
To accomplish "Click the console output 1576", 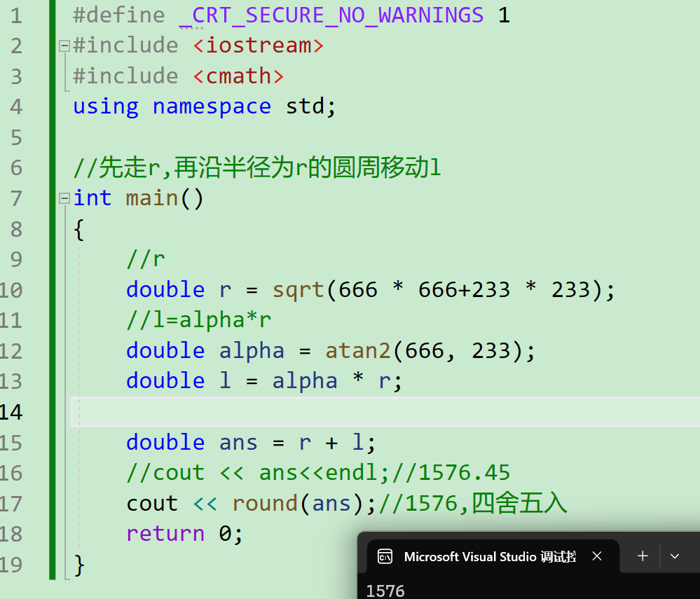I will pos(385,591).
